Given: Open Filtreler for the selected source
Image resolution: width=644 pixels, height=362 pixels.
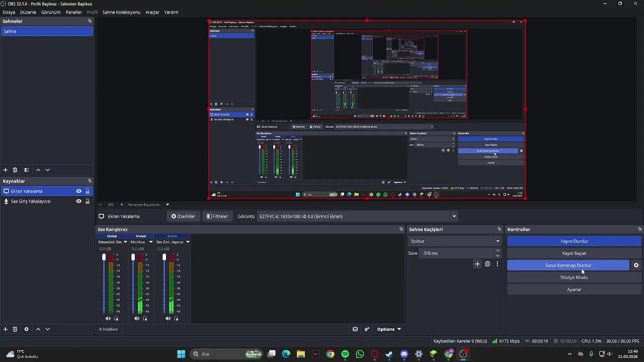Looking at the screenshot, I should (x=217, y=216).
